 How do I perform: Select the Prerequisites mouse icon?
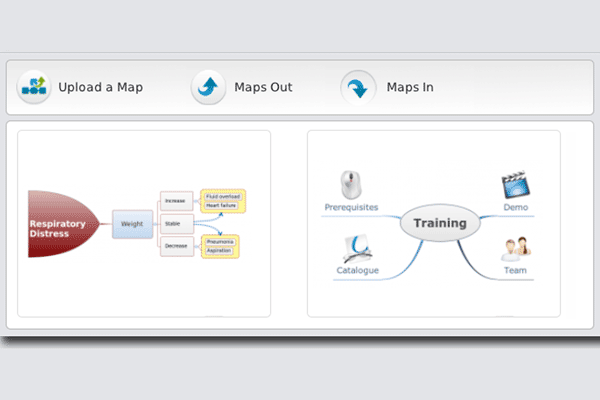pyautogui.click(x=349, y=183)
